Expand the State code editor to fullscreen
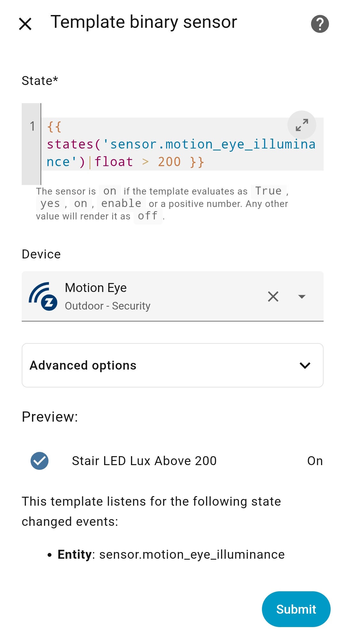This screenshot has height=644, width=345. [302, 125]
